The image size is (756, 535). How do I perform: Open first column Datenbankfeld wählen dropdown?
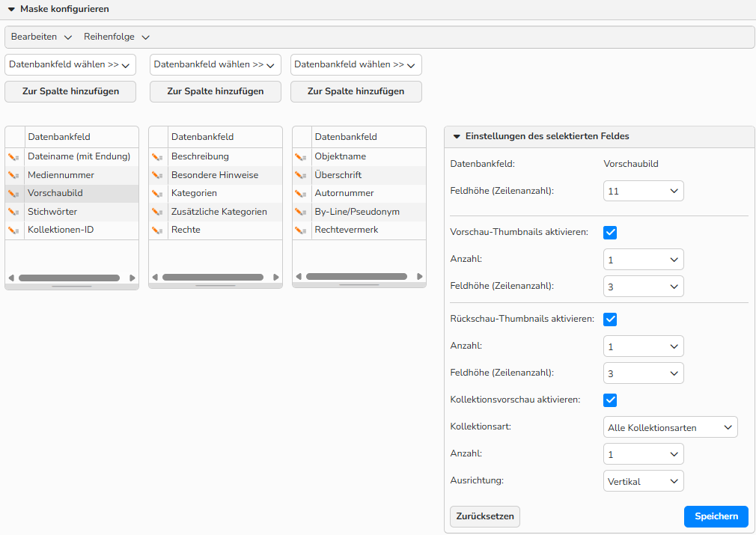(x=70, y=64)
